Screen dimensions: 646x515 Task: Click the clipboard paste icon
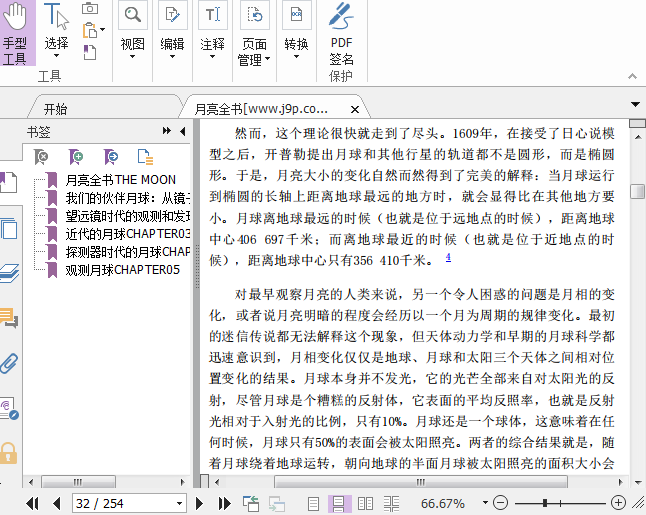pyautogui.click(x=90, y=30)
